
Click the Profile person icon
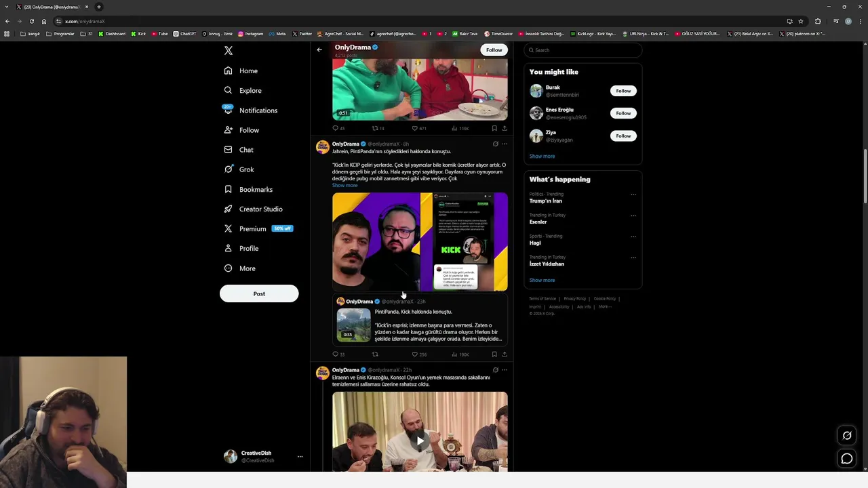pos(228,248)
